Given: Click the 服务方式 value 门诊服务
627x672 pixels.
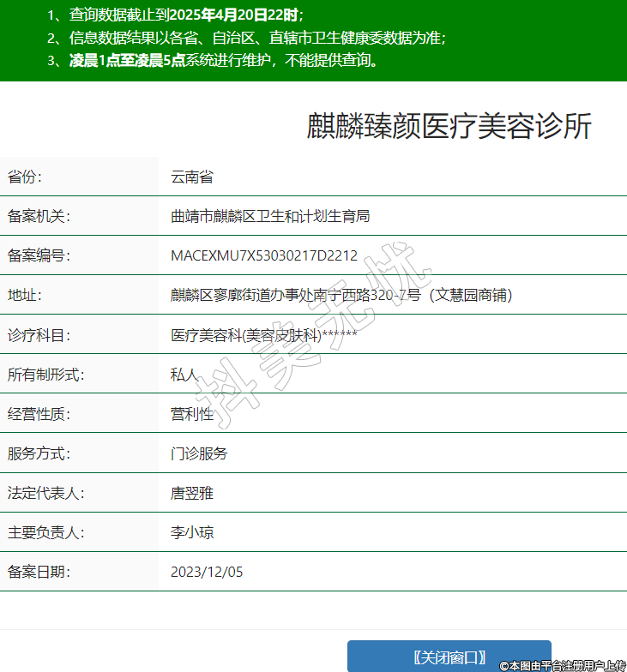Looking at the screenshot, I should click(199, 453).
